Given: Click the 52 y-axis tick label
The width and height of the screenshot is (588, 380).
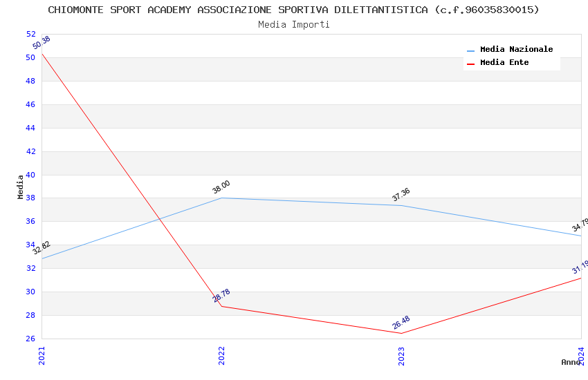Looking at the screenshot, I should click(x=30, y=34).
